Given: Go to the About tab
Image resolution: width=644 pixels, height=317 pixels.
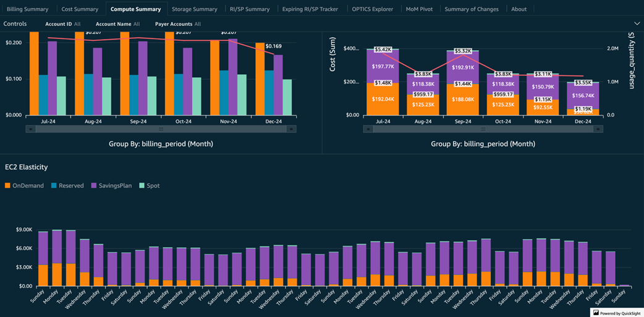Looking at the screenshot, I should (519, 9).
